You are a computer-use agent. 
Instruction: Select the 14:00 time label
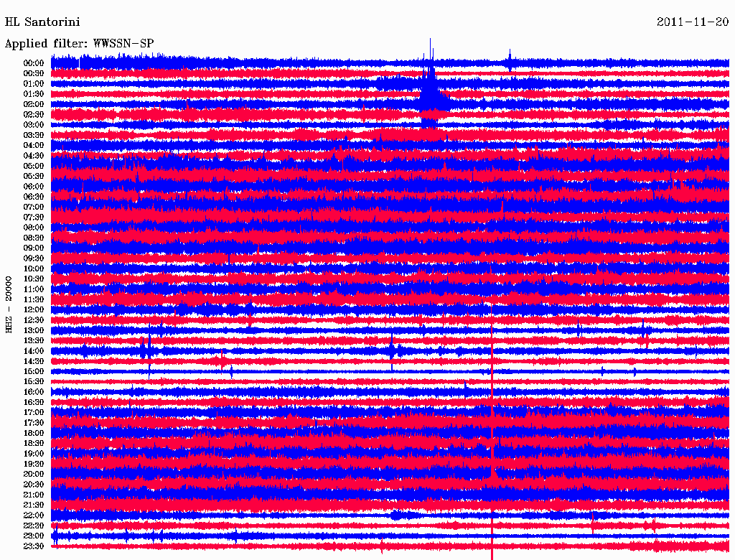tap(34, 351)
